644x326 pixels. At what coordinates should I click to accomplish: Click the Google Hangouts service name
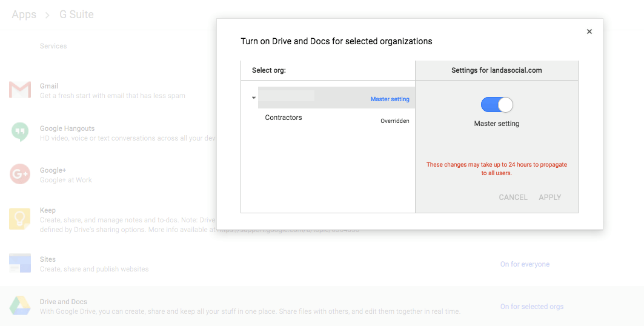67,128
